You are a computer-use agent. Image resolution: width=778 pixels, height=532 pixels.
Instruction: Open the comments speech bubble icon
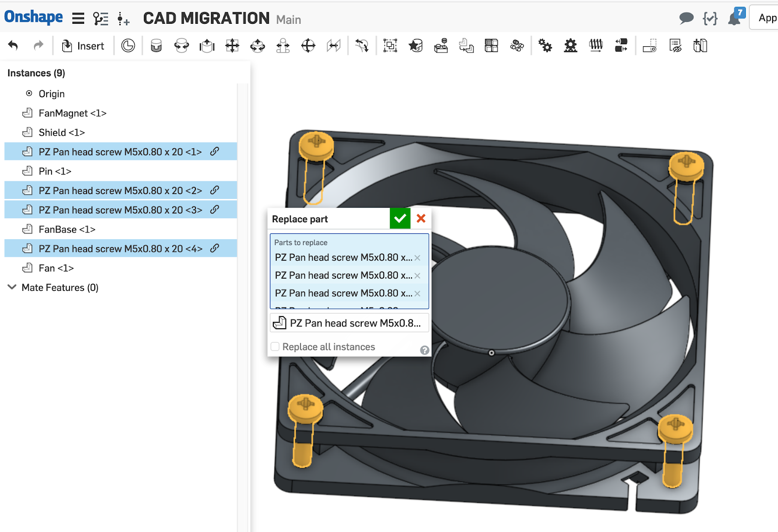click(x=686, y=18)
